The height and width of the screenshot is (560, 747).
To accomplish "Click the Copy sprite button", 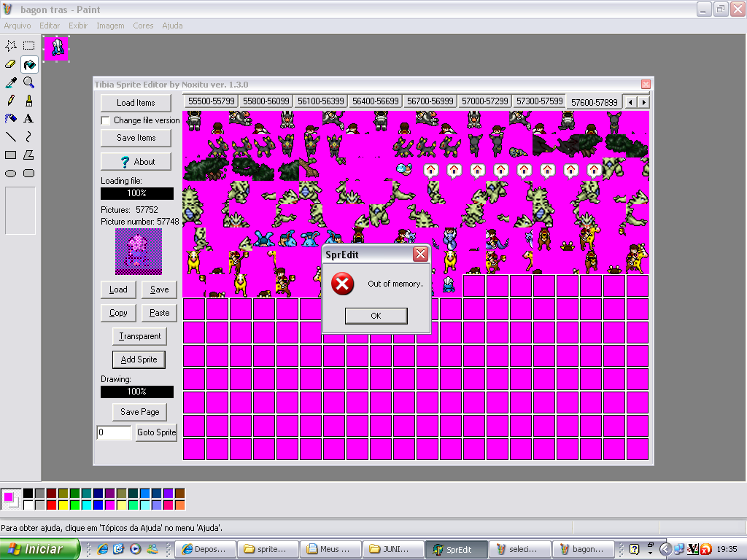I will [x=118, y=313].
